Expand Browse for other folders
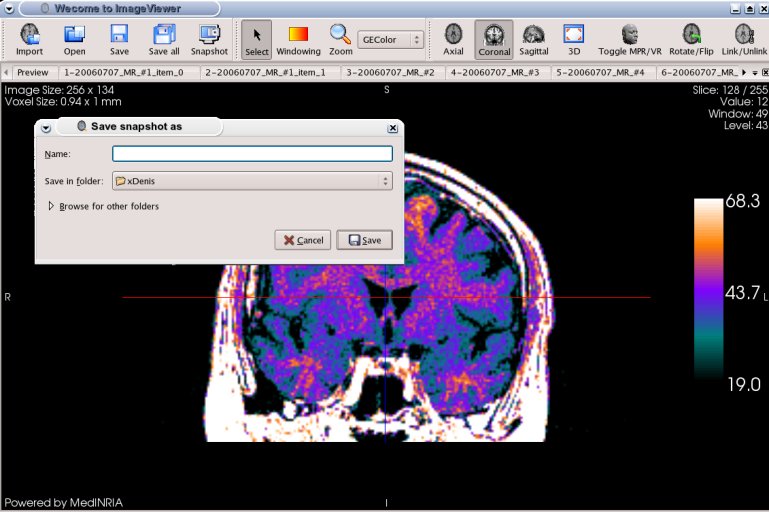 [52, 206]
